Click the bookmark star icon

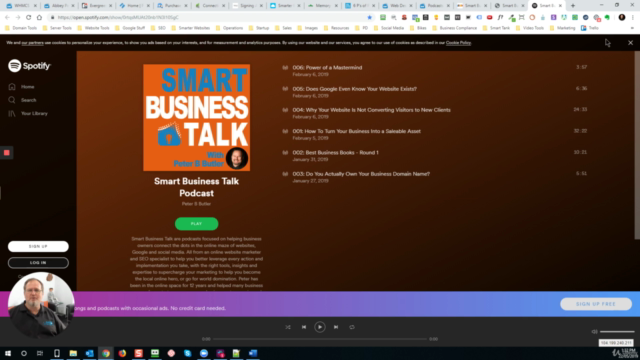369,18
